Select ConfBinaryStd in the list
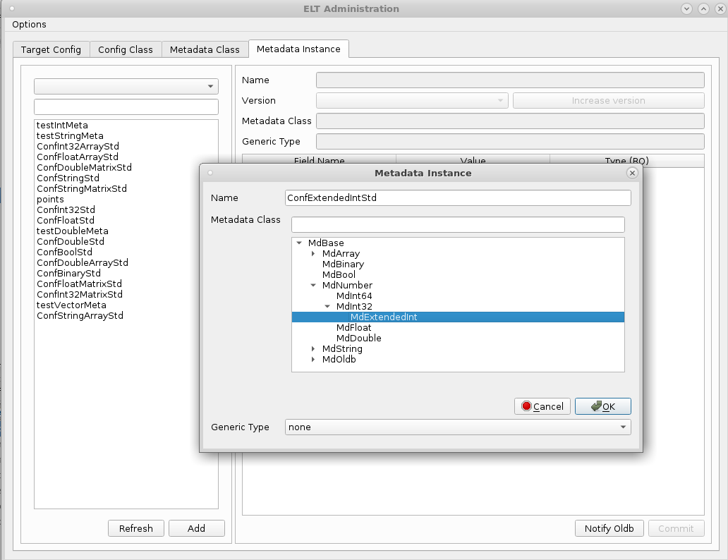This screenshot has height=560, width=728. pyautogui.click(x=68, y=273)
